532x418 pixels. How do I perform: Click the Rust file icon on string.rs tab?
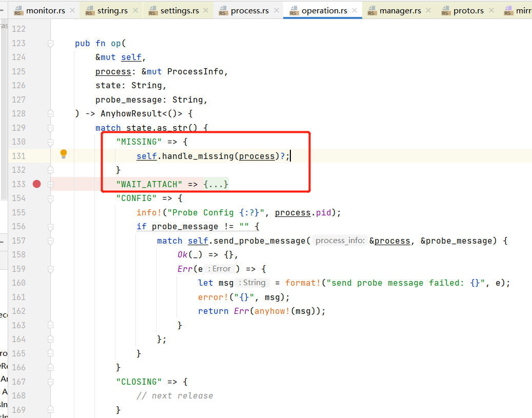pos(89,10)
